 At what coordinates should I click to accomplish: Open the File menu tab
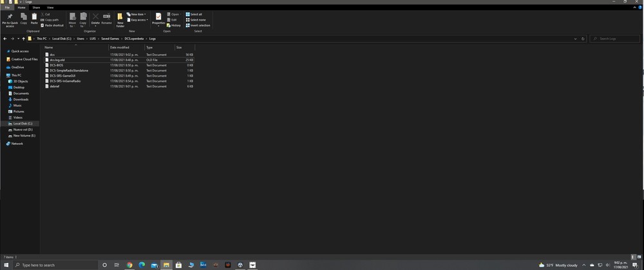point(7,7)
